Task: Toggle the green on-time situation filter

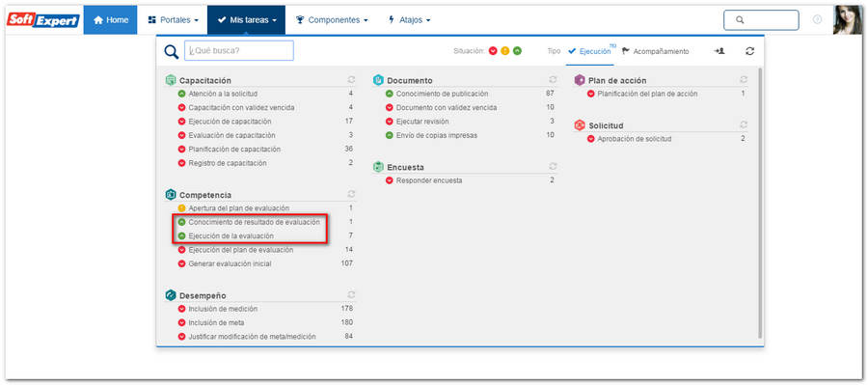Action: coord(517,51)
